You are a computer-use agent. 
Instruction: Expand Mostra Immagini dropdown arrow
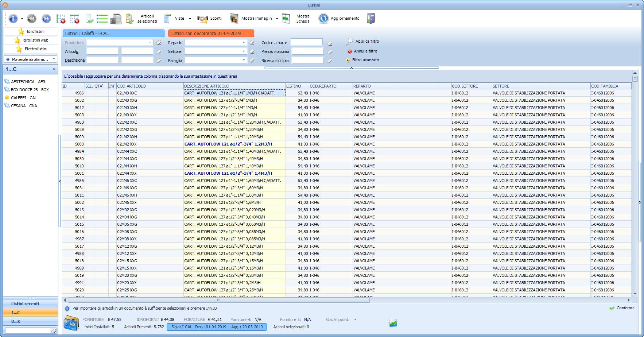pos(277,19)
